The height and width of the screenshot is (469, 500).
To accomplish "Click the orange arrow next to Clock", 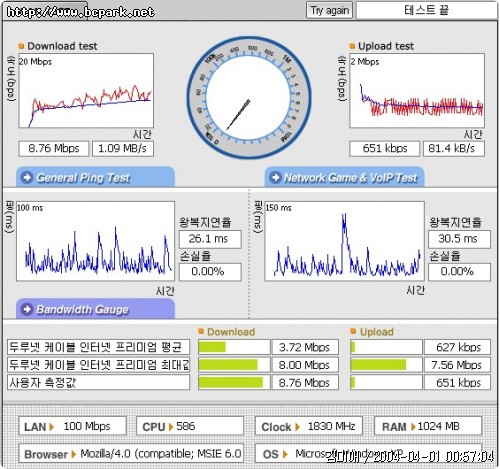I will (x=297, y=427).
